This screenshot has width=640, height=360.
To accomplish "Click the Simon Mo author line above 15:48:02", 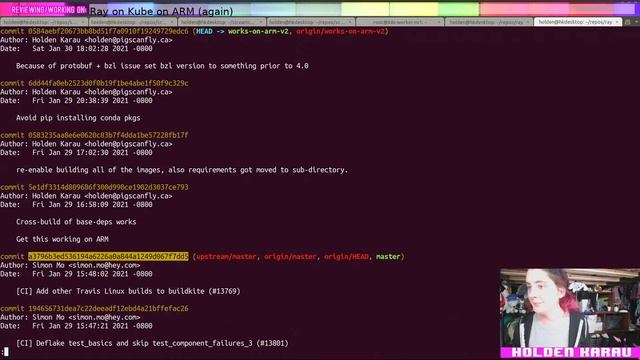I will tap(70, 265).
